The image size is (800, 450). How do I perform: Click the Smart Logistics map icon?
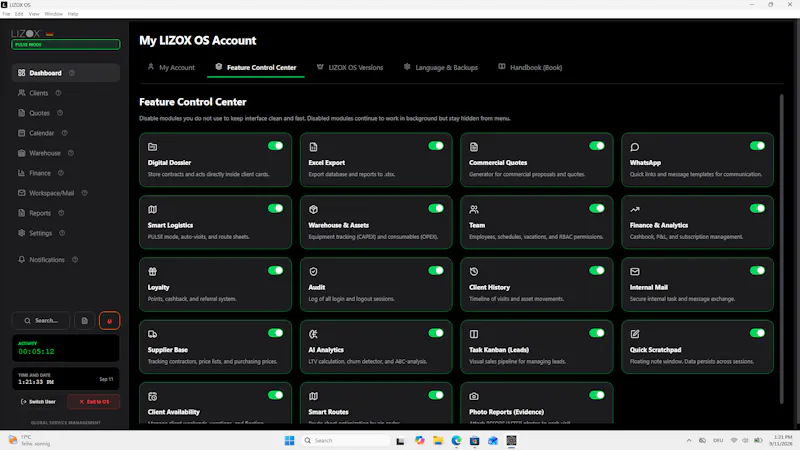[x=153, y=209]
